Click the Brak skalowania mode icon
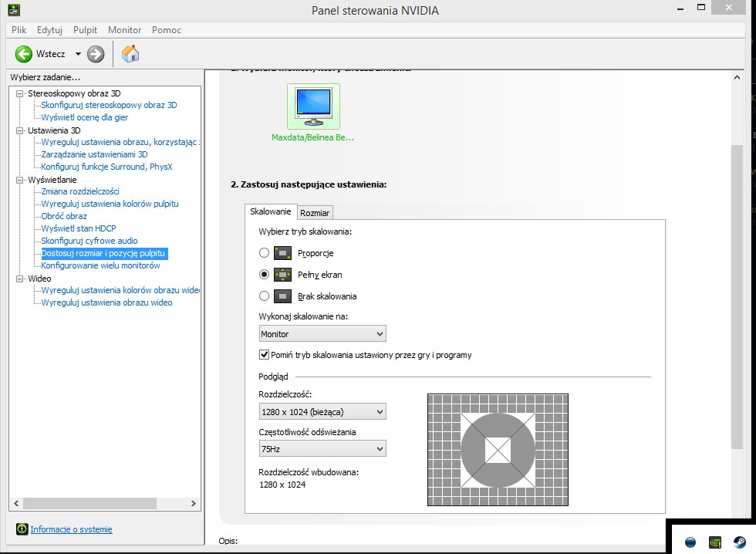Screen dimensions: 756x554 [x=282, y=296]
